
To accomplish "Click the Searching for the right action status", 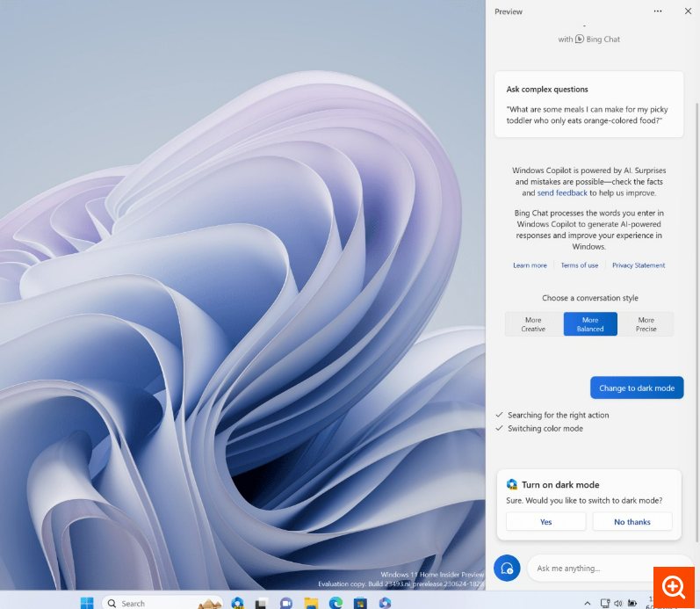I will point(558,415).
